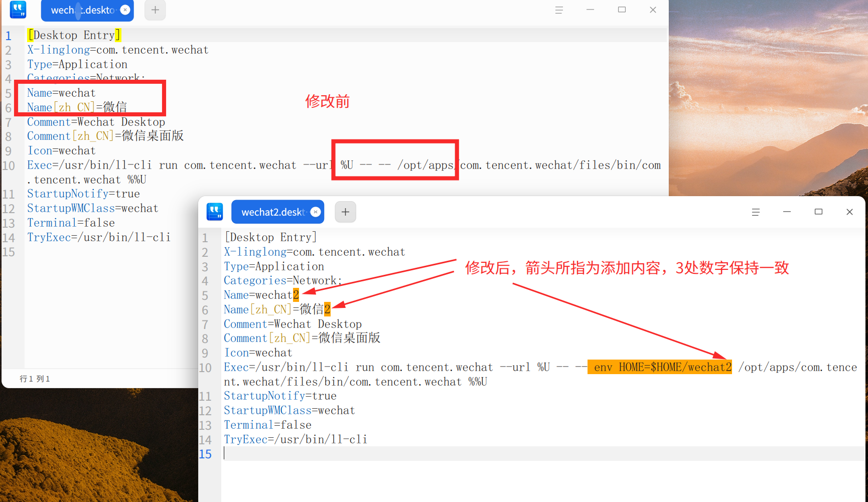Image resolution: width=868 pixels, height=502 pixels.
Task: Open the hamburger menu in back editor window
Action: (x=559, y=10)
